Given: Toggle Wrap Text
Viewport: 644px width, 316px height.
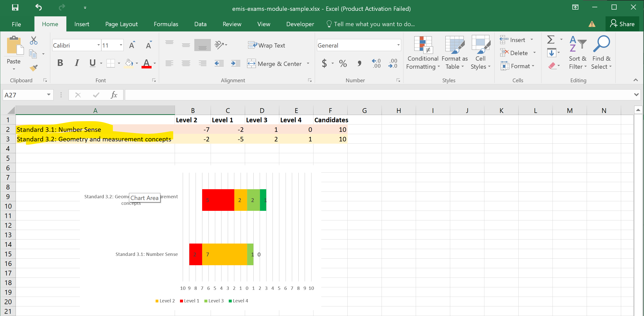Looking at the screenshot, I should (x=267, y=45).
